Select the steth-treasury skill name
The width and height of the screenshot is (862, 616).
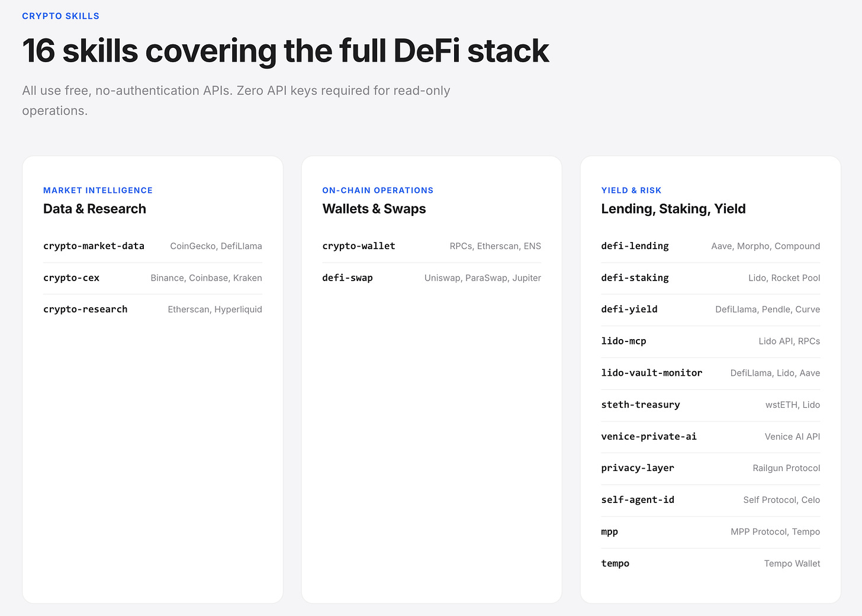641,405
